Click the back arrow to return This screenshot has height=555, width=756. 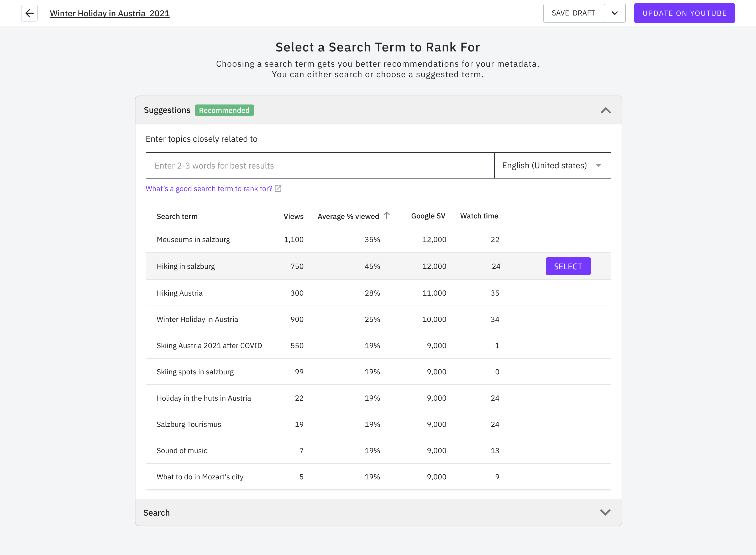29,13
